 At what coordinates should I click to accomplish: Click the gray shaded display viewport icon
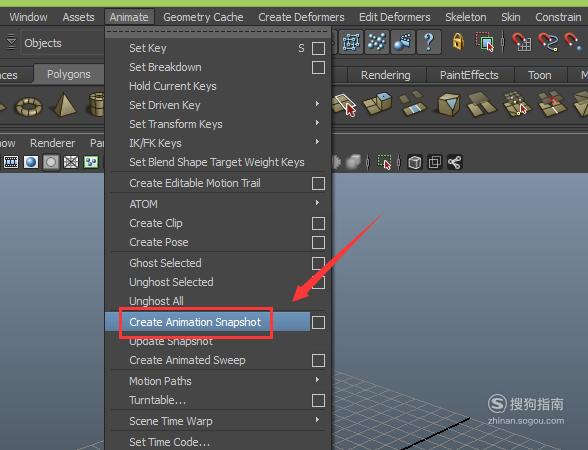point(51,162)
